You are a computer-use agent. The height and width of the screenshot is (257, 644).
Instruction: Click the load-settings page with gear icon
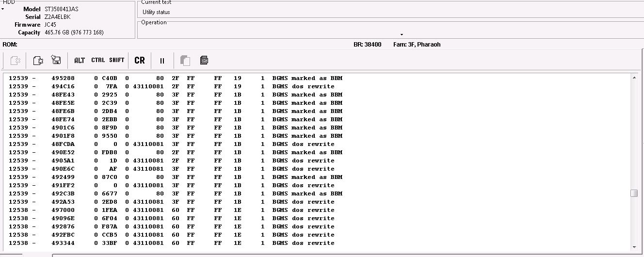tap(38, 61)
